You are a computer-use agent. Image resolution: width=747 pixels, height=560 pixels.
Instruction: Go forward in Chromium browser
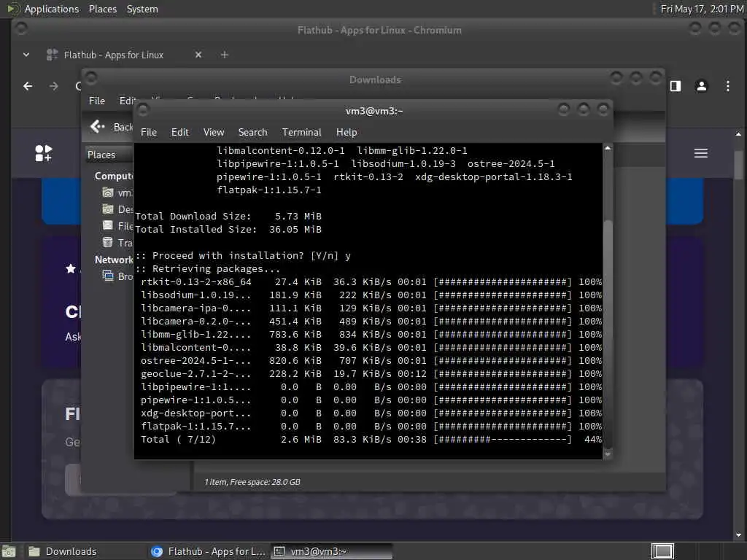(54, 86)
